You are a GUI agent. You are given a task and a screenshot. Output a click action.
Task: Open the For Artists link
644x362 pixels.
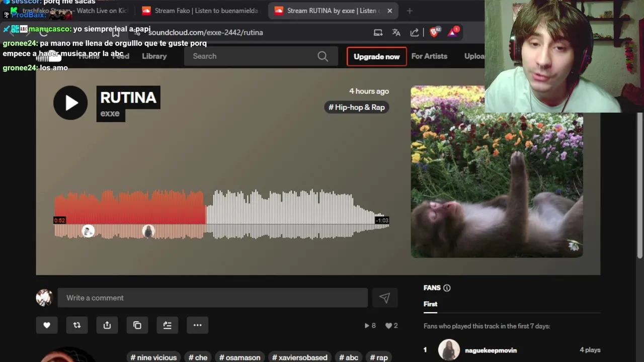click(x=429, y=56)
